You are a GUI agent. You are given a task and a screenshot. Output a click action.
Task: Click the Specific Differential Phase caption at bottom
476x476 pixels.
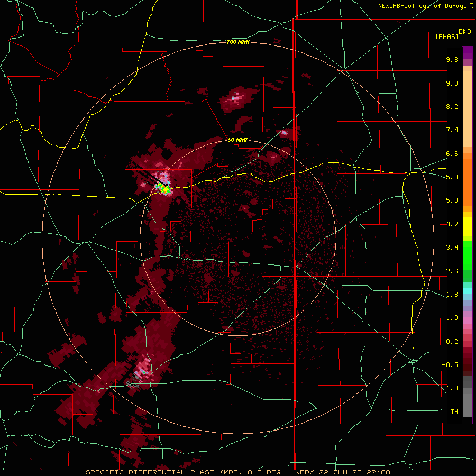[238, 472]
